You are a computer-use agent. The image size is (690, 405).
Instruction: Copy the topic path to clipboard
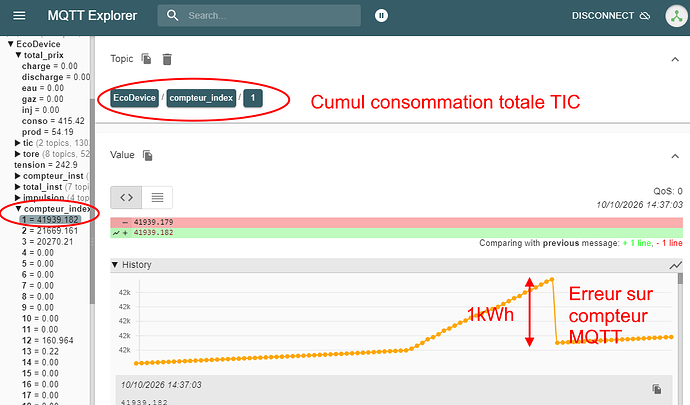click(147, 59)
